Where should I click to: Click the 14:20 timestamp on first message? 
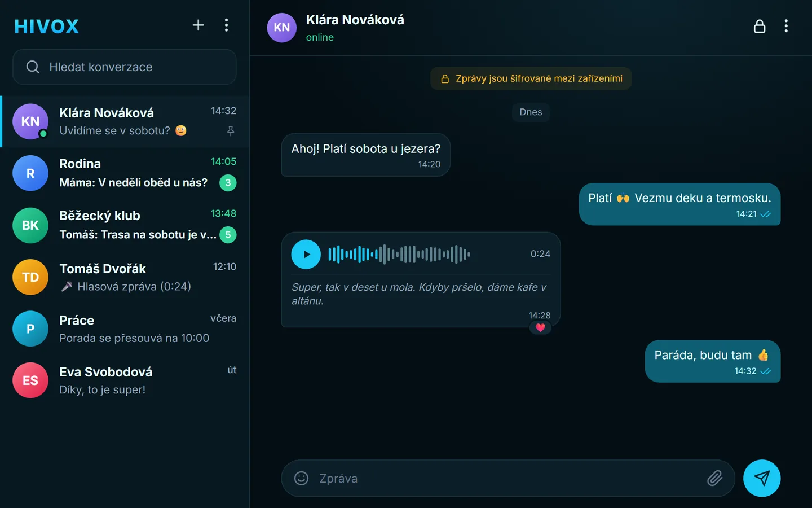tap(429, 164)
